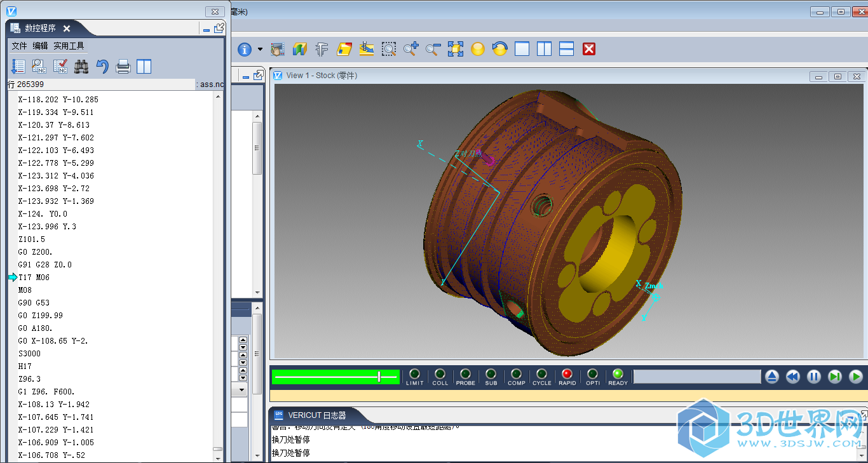
Task: Click the simulation progress bar field
Action: [x=697, y=377]
